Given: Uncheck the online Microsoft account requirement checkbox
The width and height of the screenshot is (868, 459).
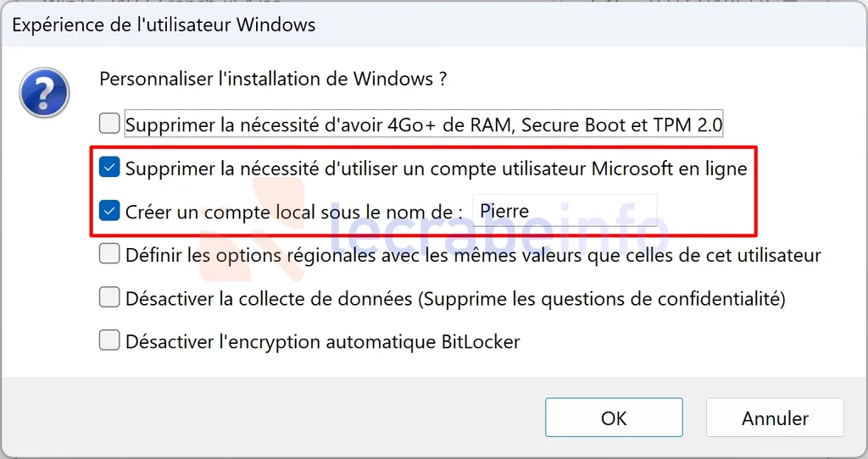Looking at the screenshot, I should [x=109, y=168].
